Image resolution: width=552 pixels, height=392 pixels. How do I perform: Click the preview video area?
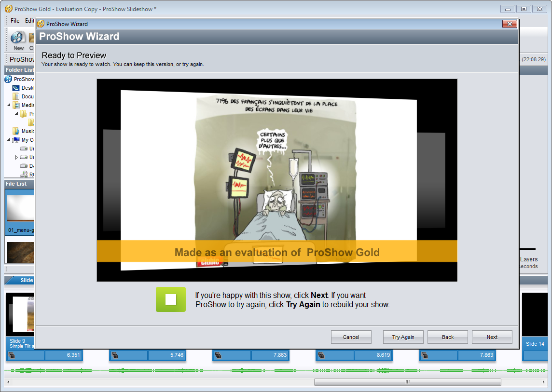277,180
